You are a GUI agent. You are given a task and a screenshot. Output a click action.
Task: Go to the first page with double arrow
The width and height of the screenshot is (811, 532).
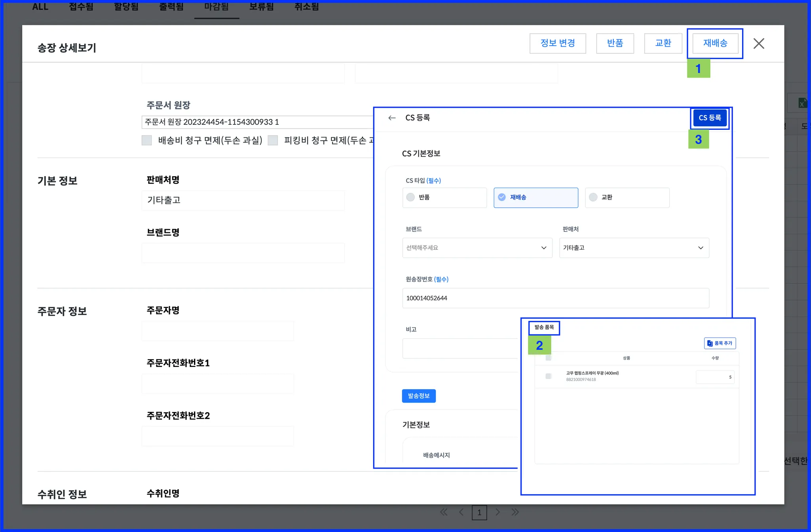pos(444,512)
